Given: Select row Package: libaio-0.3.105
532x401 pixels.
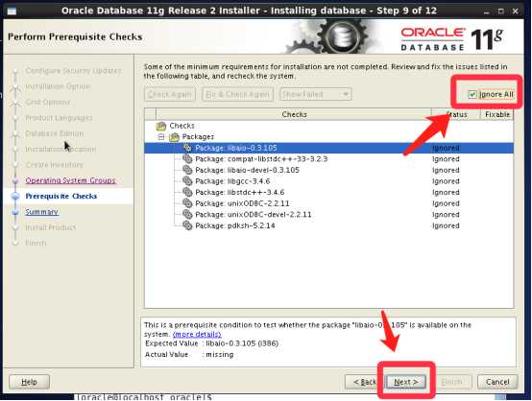Looking at the screenshot, I should pos(328,148).
